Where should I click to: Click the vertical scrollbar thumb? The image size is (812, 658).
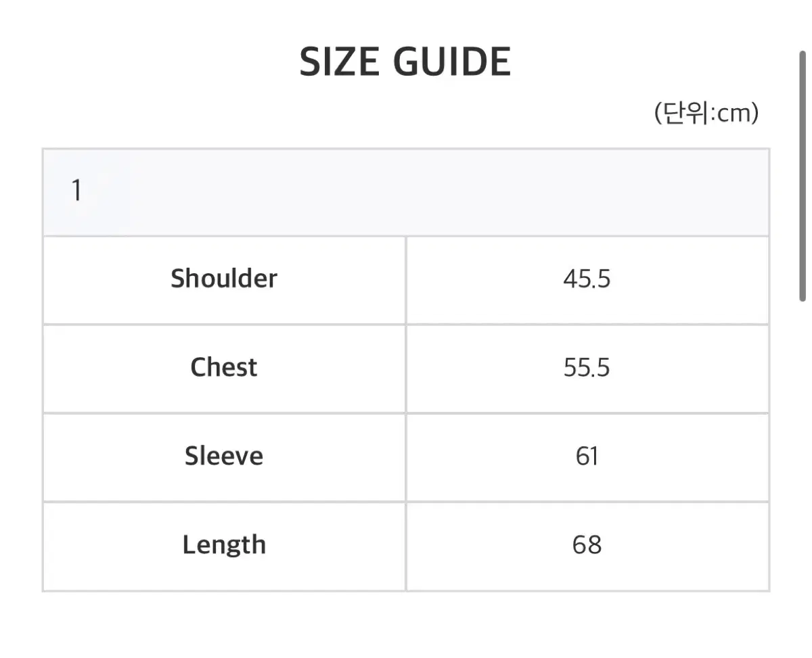click(x=803, y=176)
